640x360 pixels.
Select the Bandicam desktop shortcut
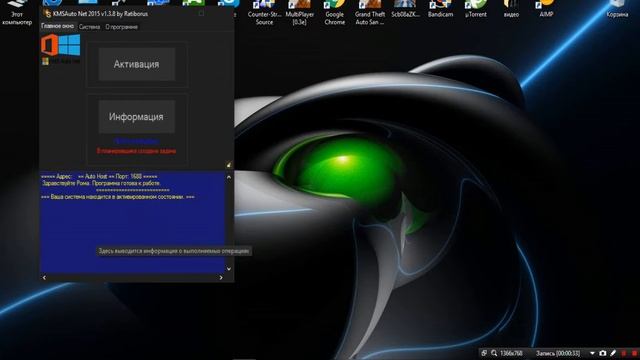pos(440,10)
